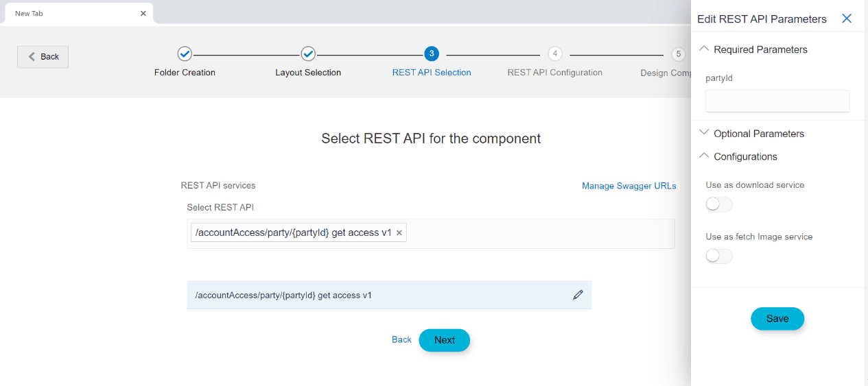Close the New Tab browser tab
Image resolution: width=868 pixels, height=386 pixels.
(x=143, y=14)
